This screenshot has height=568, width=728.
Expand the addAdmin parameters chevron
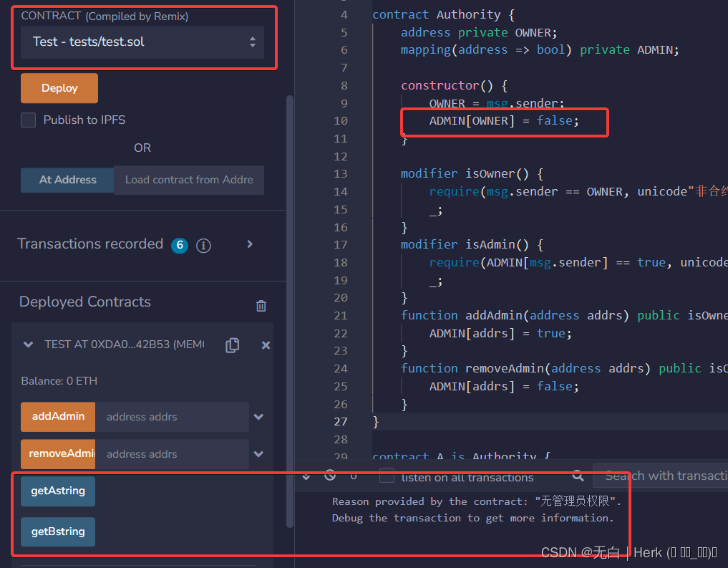[258, 417]
